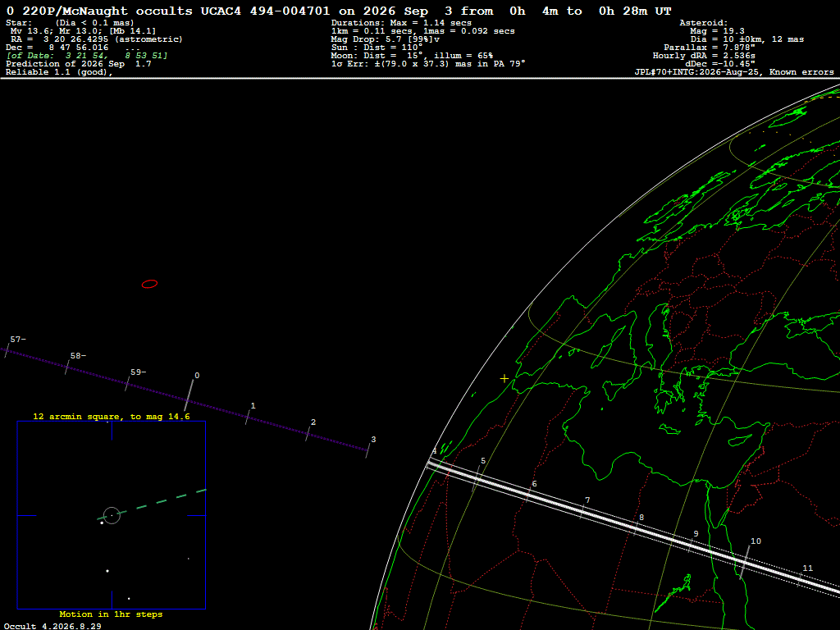The image size is (840, 630).
Task: Click the Occult 4.2026.8.29 version text
Action: (x=52, y=626)
